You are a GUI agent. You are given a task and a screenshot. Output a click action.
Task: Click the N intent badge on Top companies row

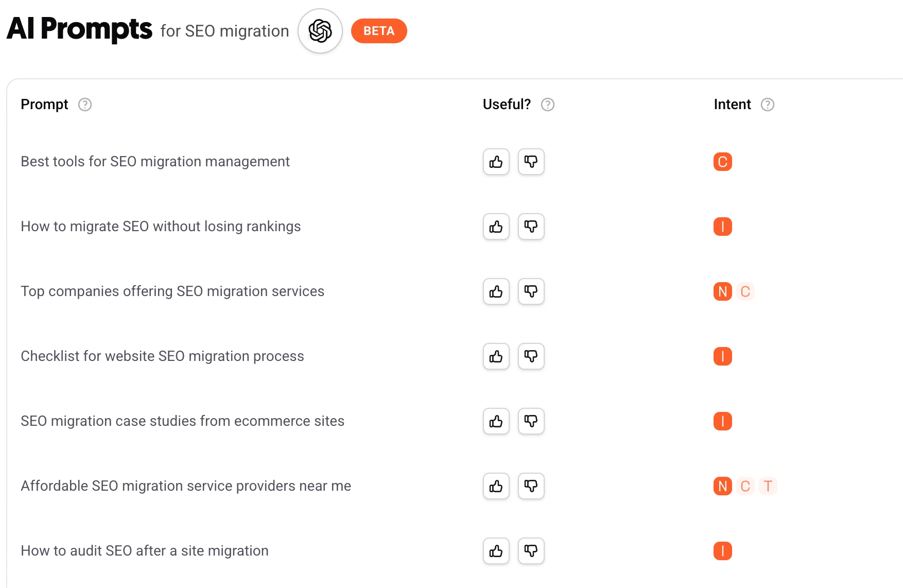[x=722, y=292]
